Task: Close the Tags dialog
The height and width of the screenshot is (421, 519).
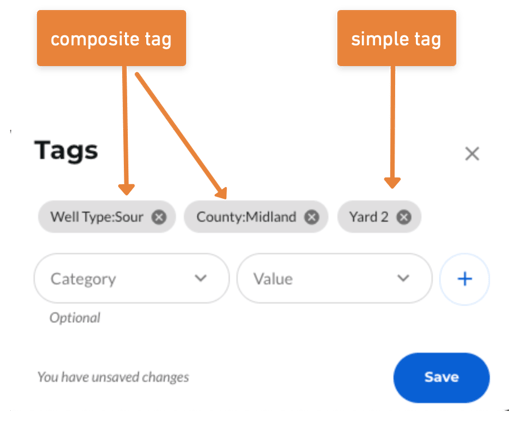Action: [472, 154]
